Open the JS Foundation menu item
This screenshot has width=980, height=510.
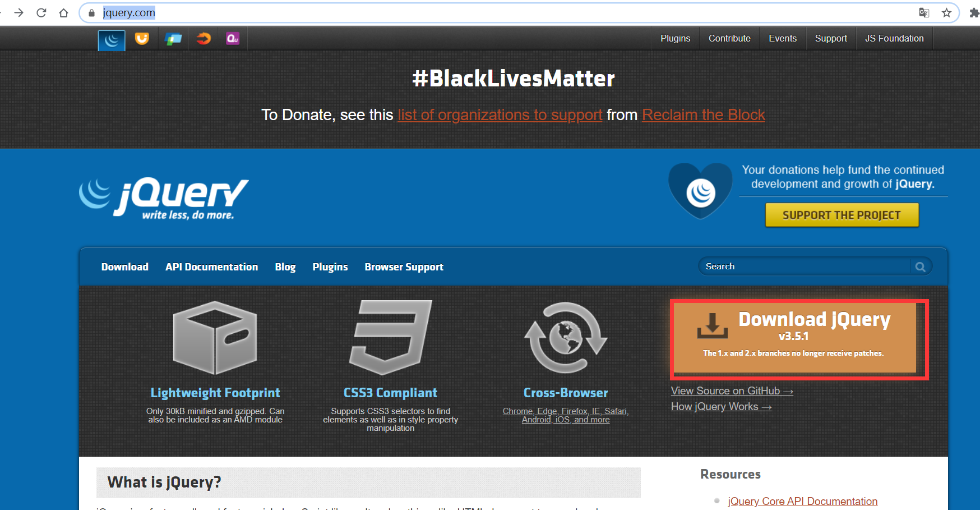(894, 38)
